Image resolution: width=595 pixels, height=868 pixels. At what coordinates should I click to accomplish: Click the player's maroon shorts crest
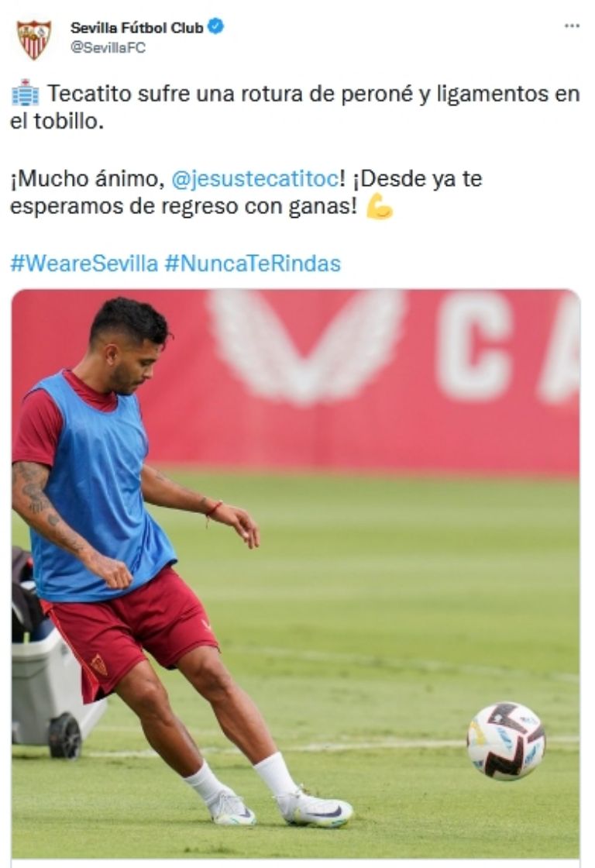[x=99, y=665]
